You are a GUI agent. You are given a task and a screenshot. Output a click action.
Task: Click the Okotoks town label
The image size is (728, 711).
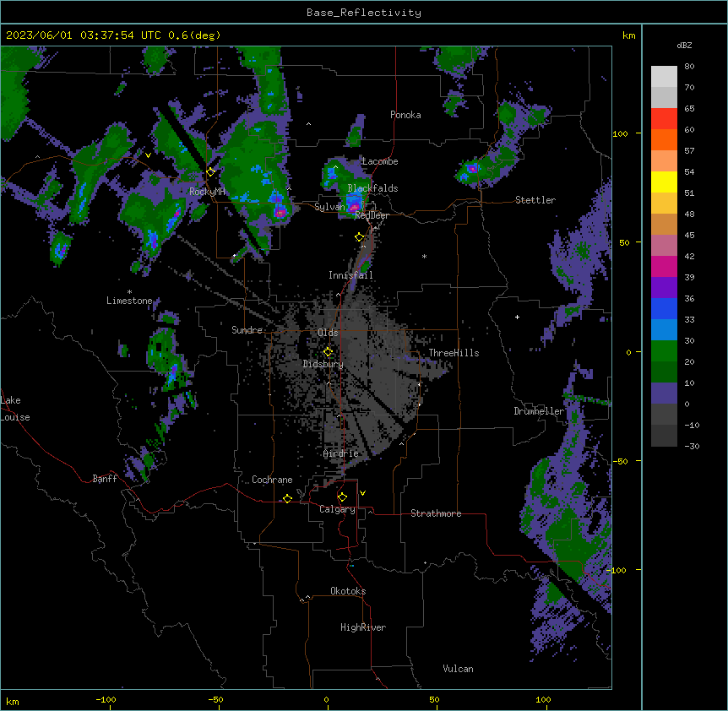pos(348,591)
